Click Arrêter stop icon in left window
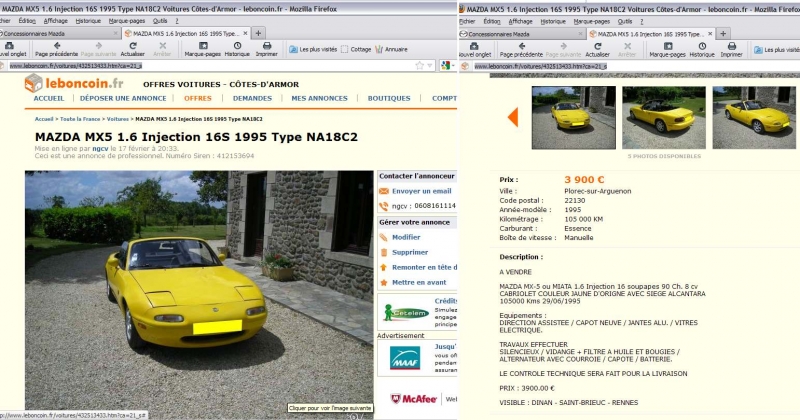Screen dimensions: 800x420 162,46
